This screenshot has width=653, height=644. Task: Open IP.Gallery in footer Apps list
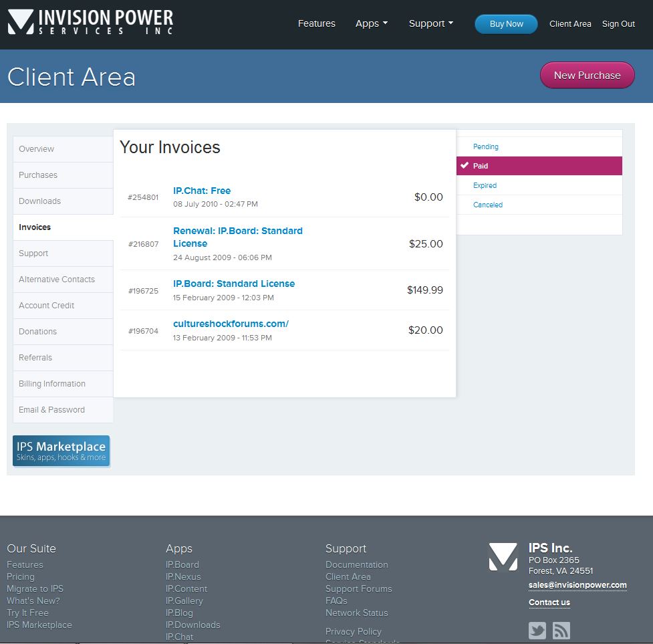pyautogui.click(x=184, y=601)
